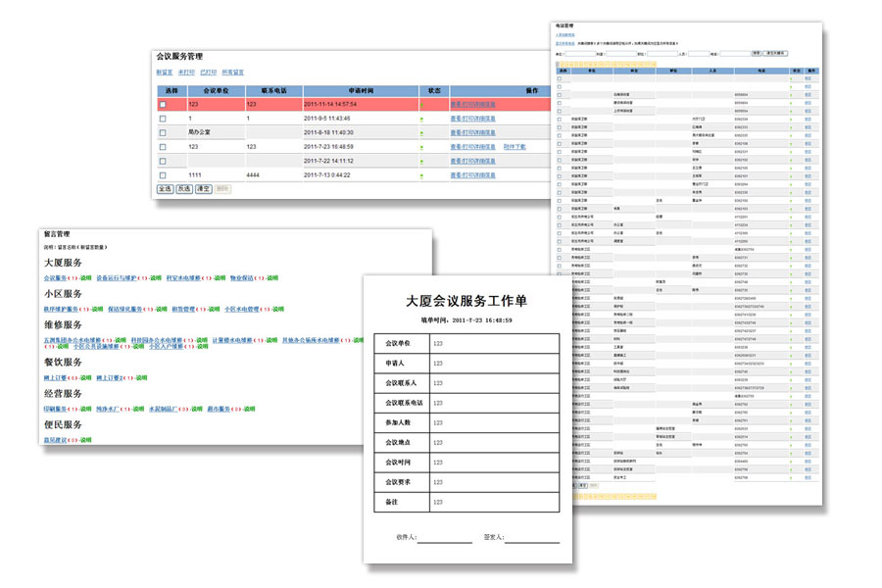This screenshot has height=588, width=882.
Task: Open 查看/打印详细信息 for 2011-9-5 row
Action: click(473, 119)
